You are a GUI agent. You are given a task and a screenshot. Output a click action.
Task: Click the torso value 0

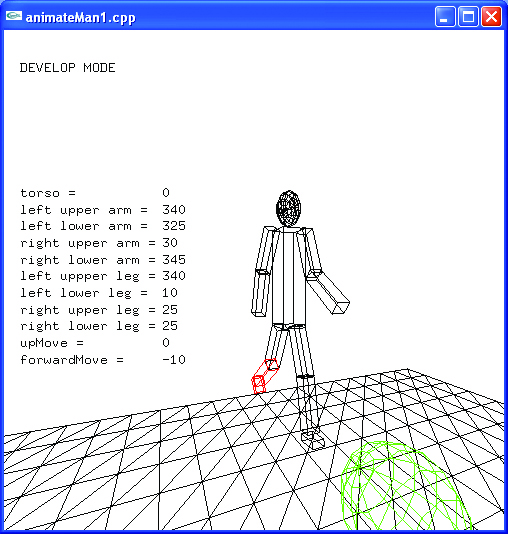point(166,193)
